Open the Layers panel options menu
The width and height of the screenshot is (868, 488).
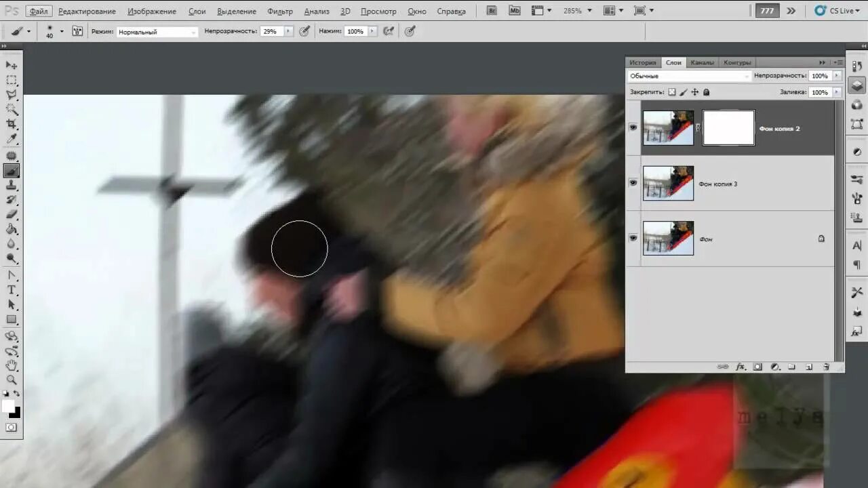point(838,62)
